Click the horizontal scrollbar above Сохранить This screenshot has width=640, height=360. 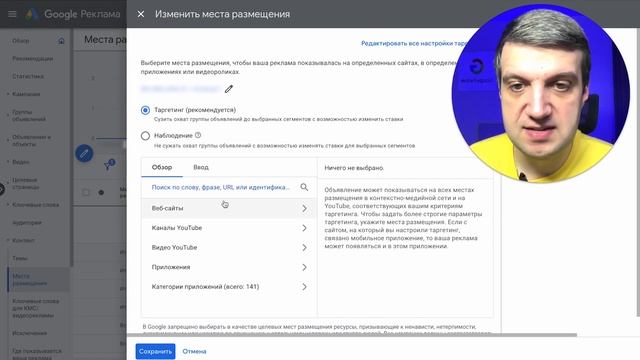click(352, 335)
